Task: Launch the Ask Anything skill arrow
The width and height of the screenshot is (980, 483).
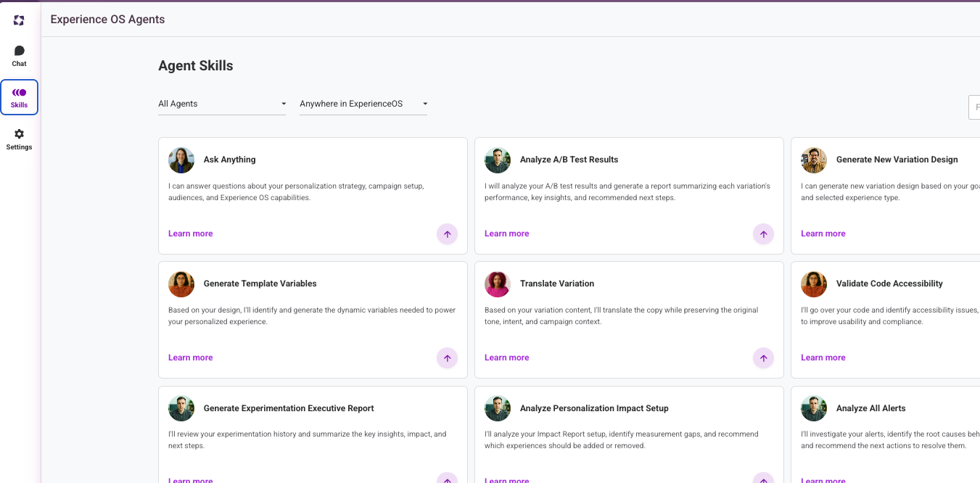Action: click(447, 234)
